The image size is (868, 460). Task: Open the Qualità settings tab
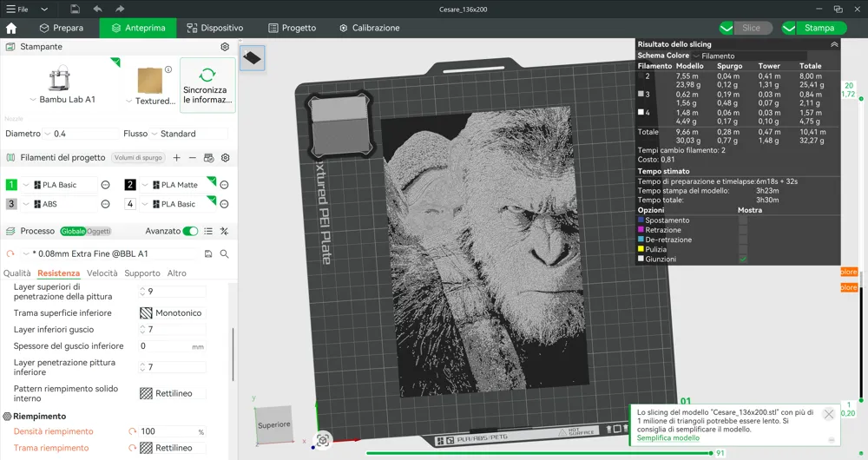tap(17, 273)
